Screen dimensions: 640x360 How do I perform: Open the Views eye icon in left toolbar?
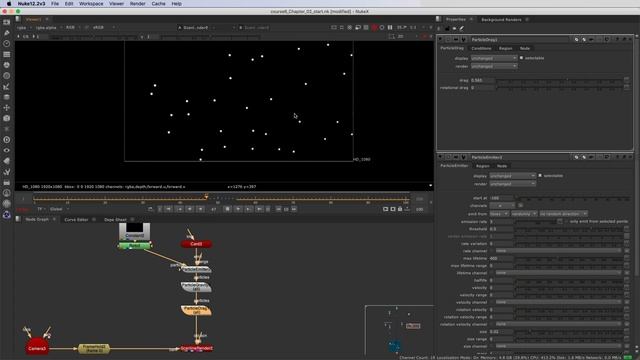[x=7, y=150]
